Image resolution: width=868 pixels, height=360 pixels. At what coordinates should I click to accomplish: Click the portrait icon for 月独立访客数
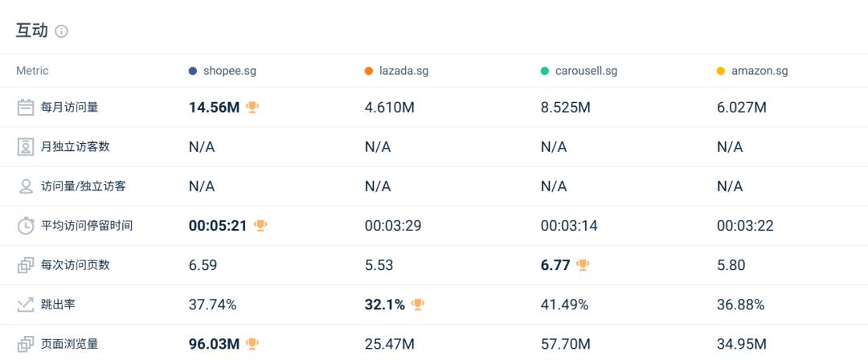[x=26, y=147]
